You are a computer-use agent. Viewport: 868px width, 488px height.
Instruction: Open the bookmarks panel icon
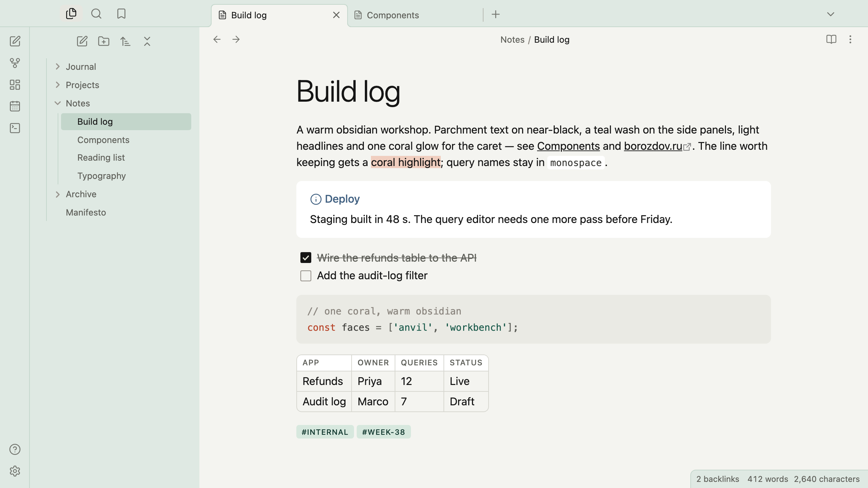click(x=121, y=14)
